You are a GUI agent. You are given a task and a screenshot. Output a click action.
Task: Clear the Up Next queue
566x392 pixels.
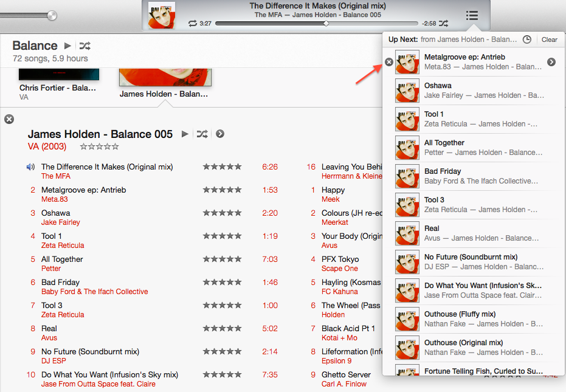(550, 40)
